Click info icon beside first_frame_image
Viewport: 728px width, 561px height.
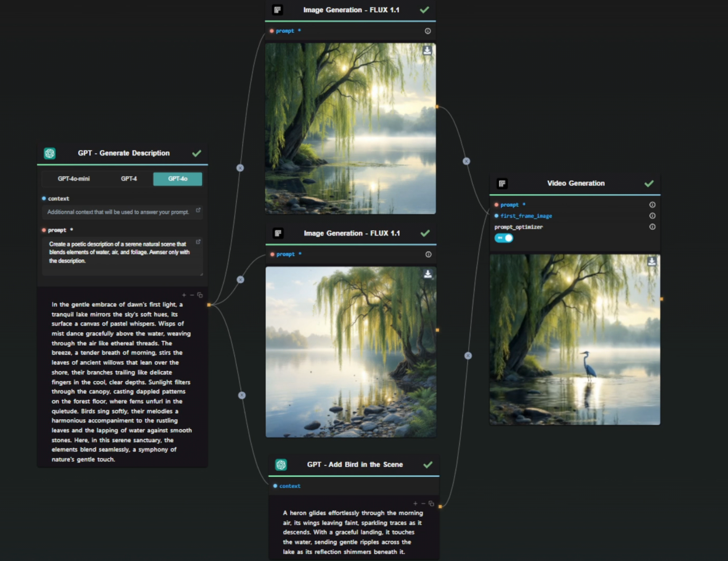click(652, 216)
